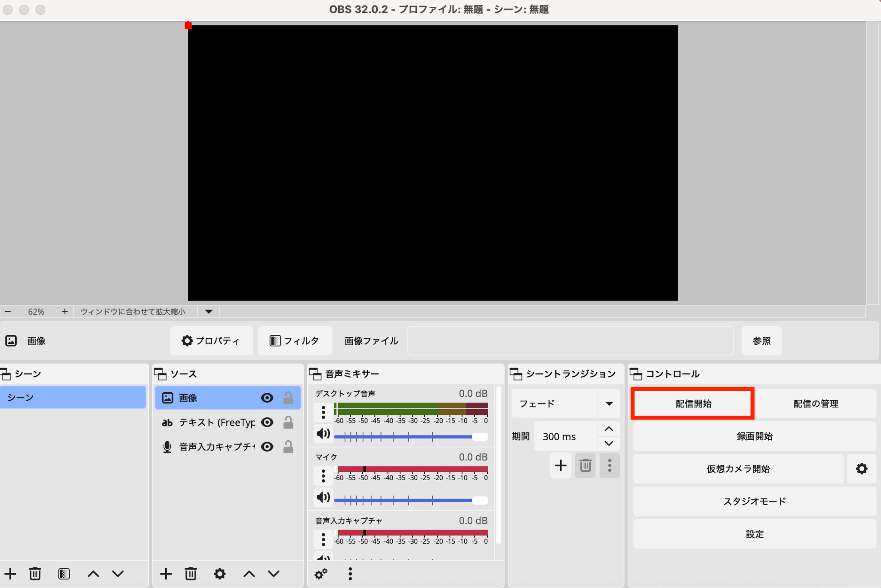Open source properties via the gear icon in Sources
The width and height of the screenshot is (881, 588).
(220, 574)
